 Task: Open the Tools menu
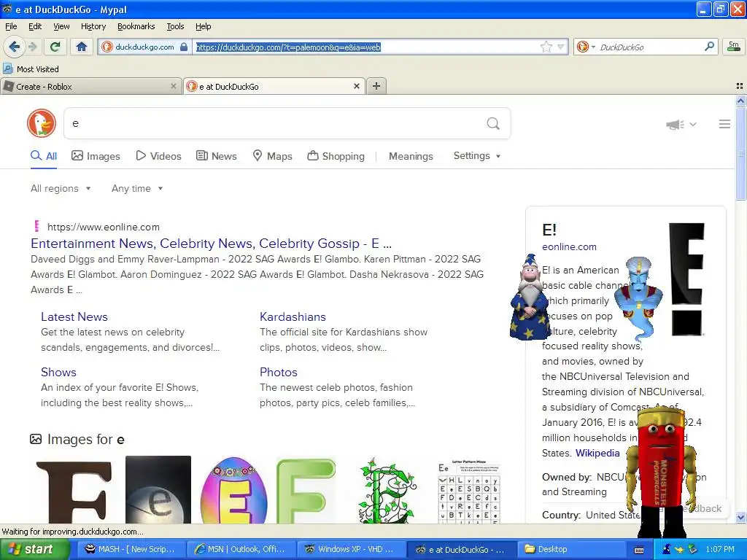pos(175,26)
